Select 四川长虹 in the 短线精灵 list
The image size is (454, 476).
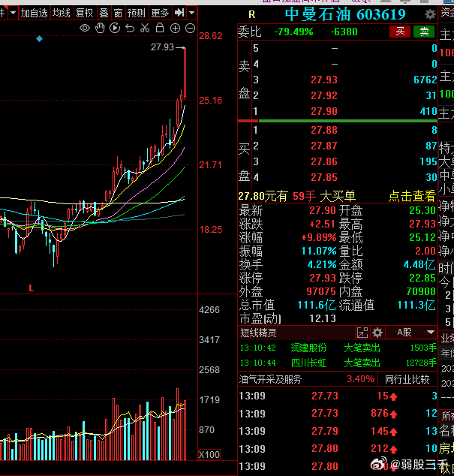coord(308,363)
